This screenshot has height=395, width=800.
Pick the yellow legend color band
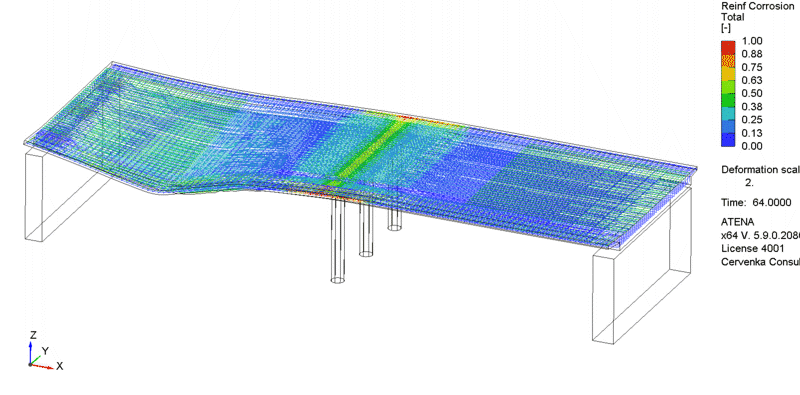(x=728, y=73)
